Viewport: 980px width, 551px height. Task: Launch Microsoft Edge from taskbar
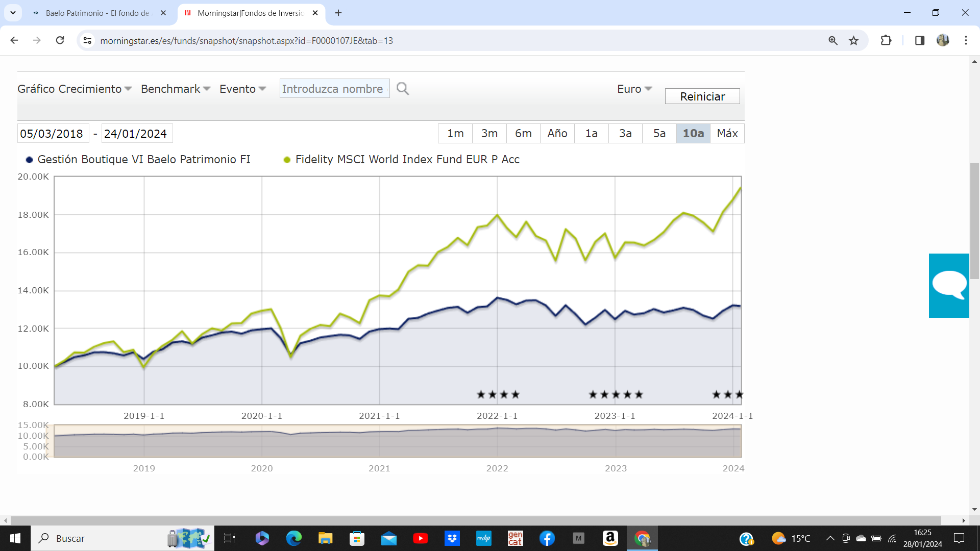pyautogui.click(x=293, y=538)
